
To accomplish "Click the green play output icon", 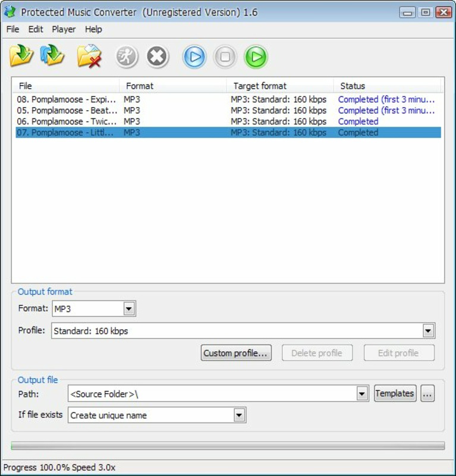I will tap(256, 57).
